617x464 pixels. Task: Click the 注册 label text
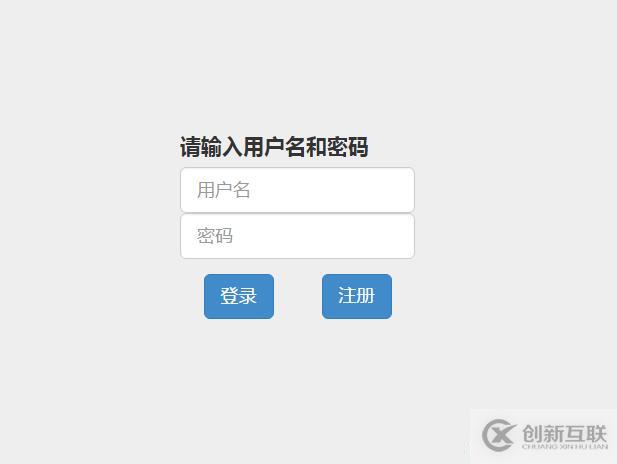coord(357,296)
